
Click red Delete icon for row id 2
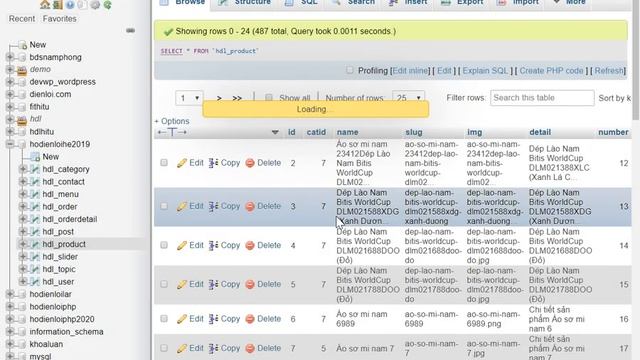(250, 163)
